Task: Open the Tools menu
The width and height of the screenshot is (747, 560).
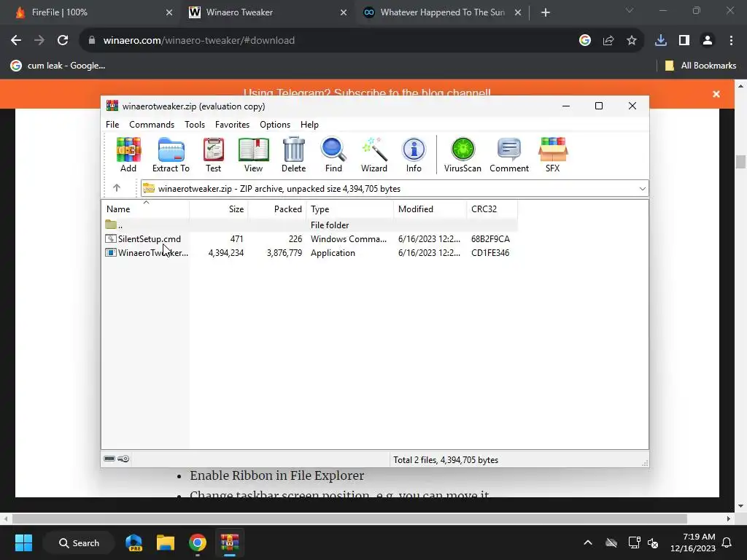Action: [195, 124]
